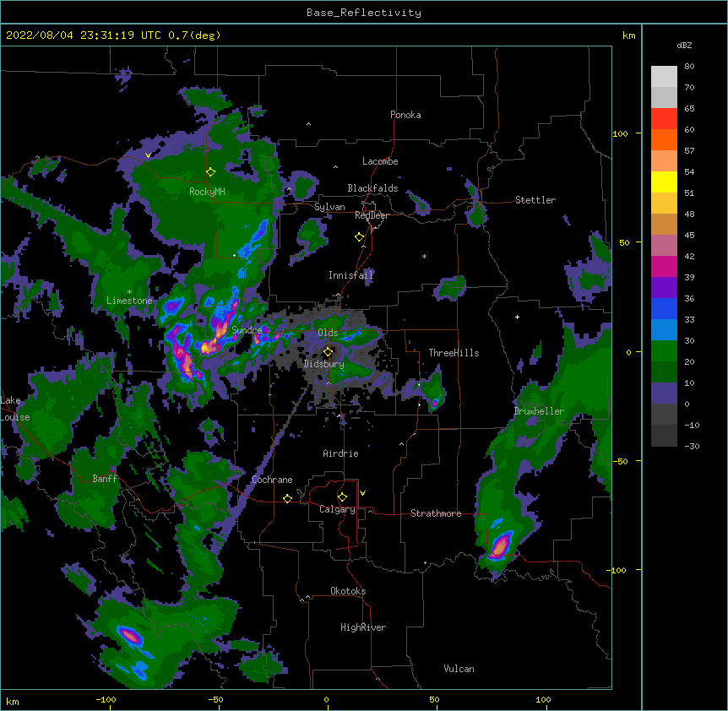728x711 pixels.
Task: Click the yellow station marker near RockyMH
Action: tap(210, 172)
